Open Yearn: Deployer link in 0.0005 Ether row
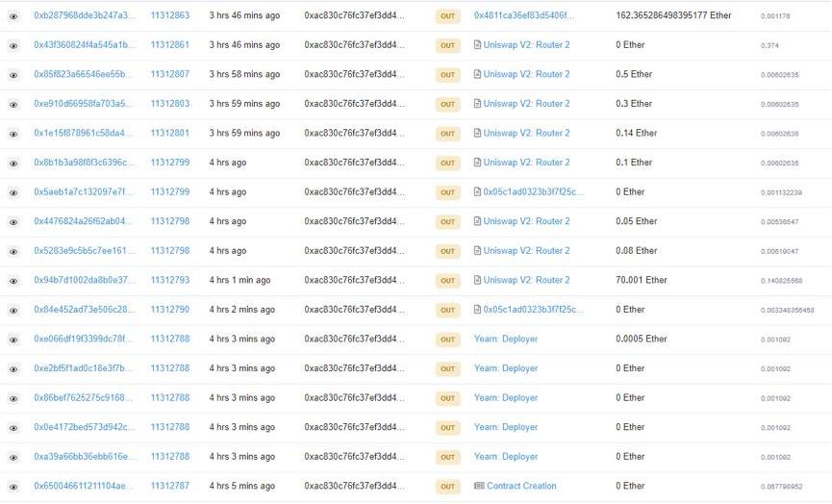 point(506,340)
